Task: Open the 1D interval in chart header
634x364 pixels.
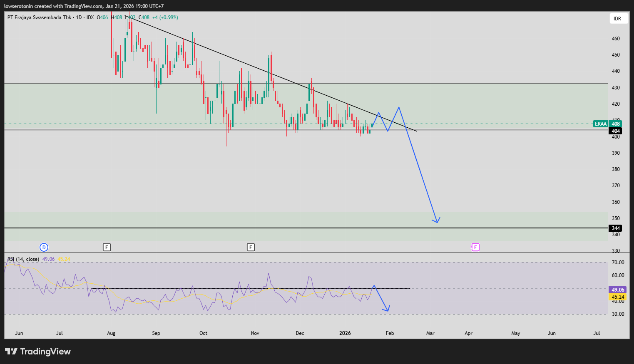Action: tap(79, 17)
